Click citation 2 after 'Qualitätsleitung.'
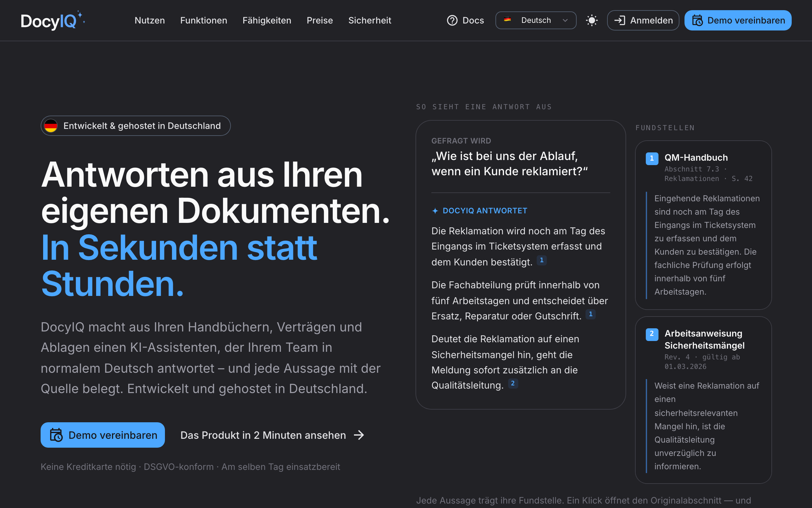 click(513, 383)
